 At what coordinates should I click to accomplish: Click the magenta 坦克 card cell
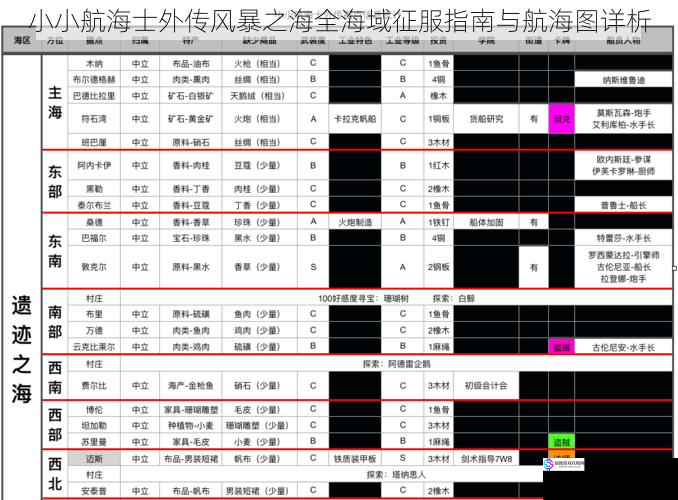click(x=561, y=119)
